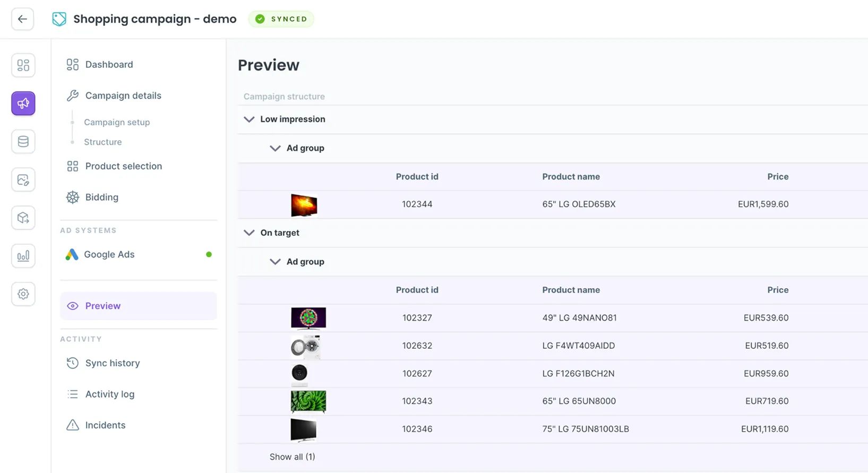Open the package box icon in left rail

click(x=23, y=218)
